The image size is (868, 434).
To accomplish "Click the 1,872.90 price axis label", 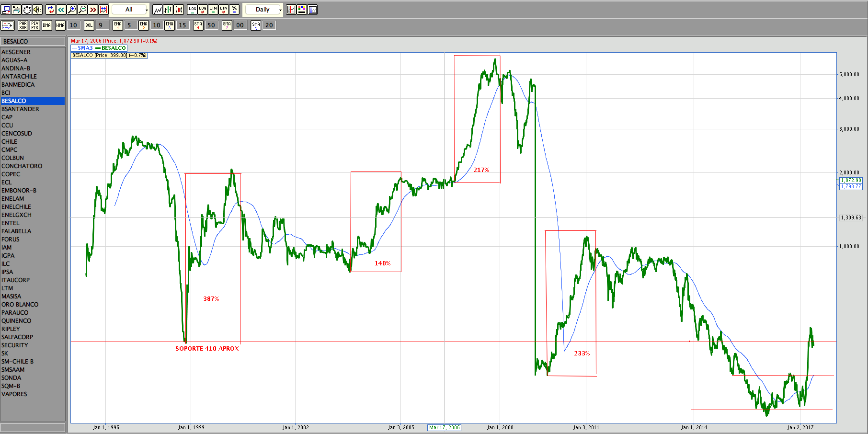I will (x=851, y=181).
